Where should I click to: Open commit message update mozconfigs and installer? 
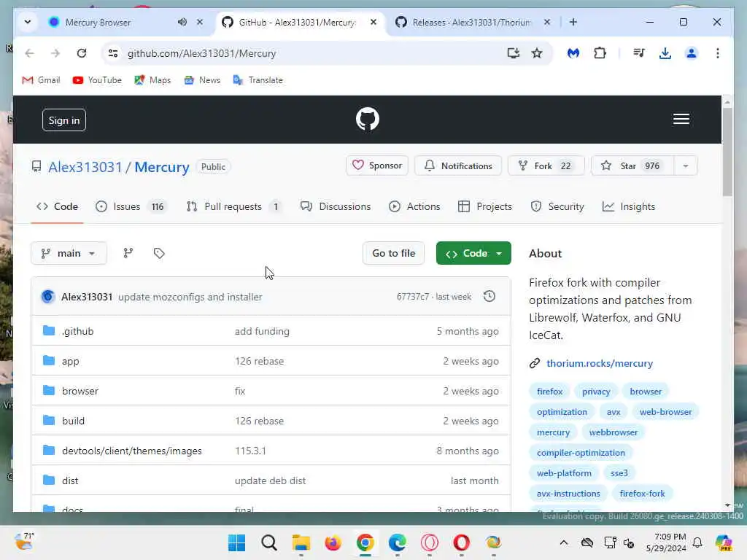tap(190, 297)
